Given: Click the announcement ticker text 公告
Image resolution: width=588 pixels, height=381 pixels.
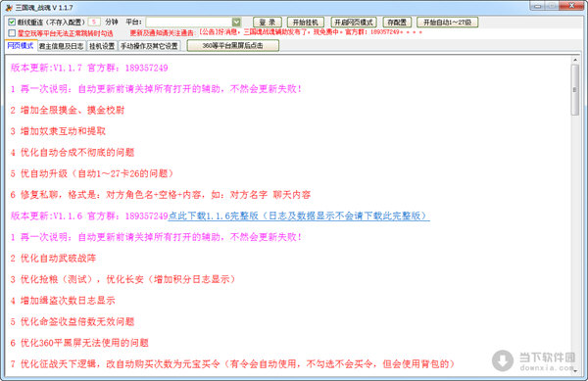Looking at the screenshot, I should coord(311,32).
